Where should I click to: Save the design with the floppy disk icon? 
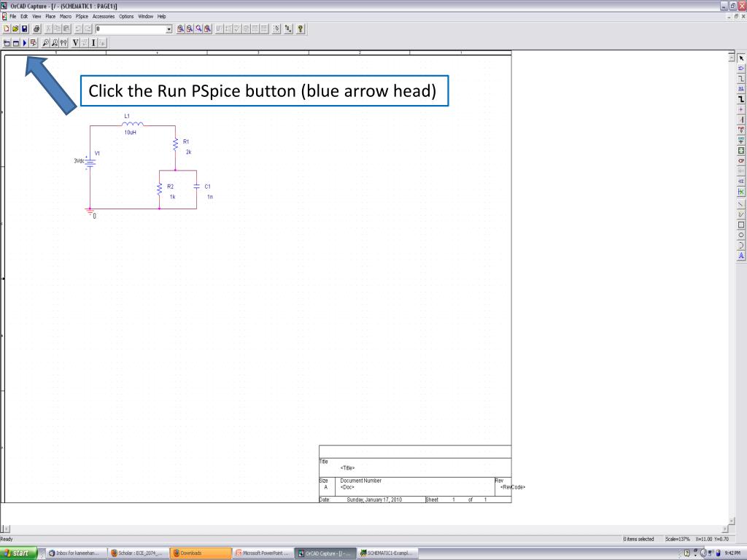pos(25,29)
